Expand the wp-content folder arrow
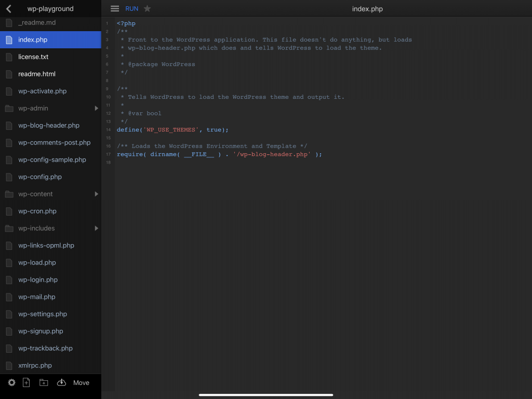The image size is (532, 399). click(96, 194)
